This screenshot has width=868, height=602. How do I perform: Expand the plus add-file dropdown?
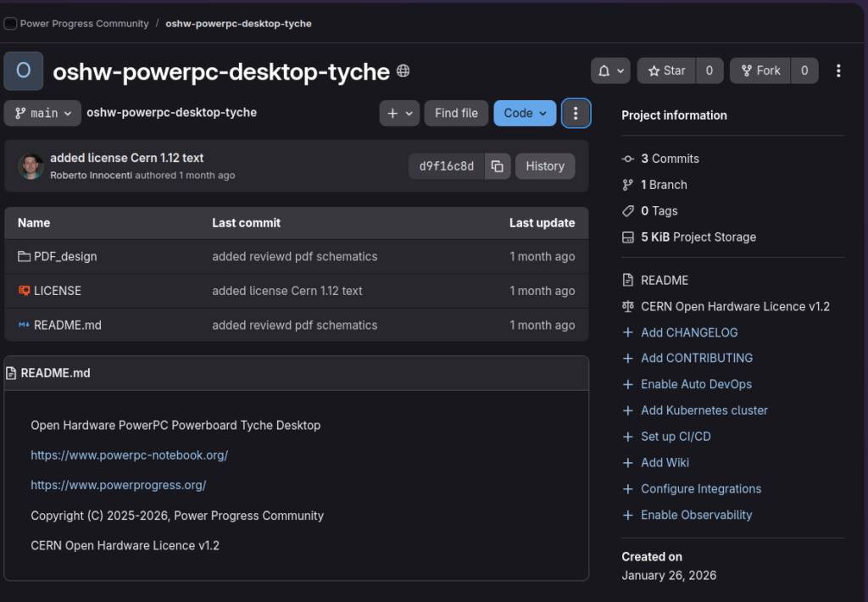pos(399,113)
